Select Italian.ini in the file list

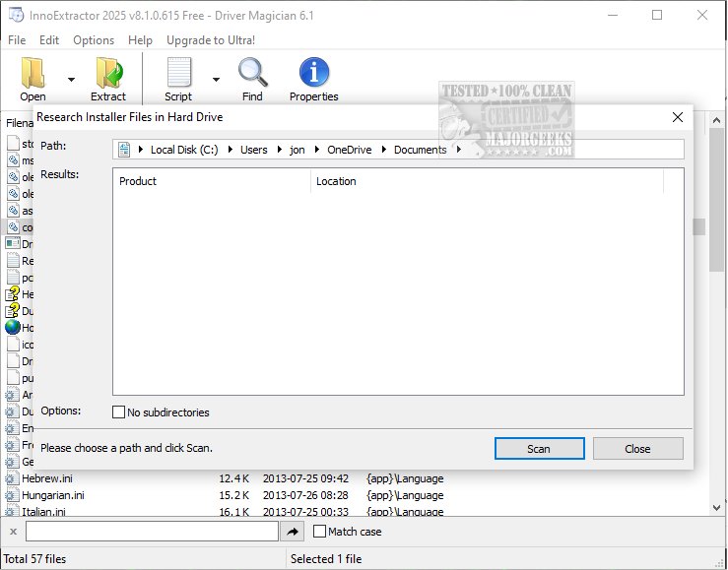coord(43,511)
